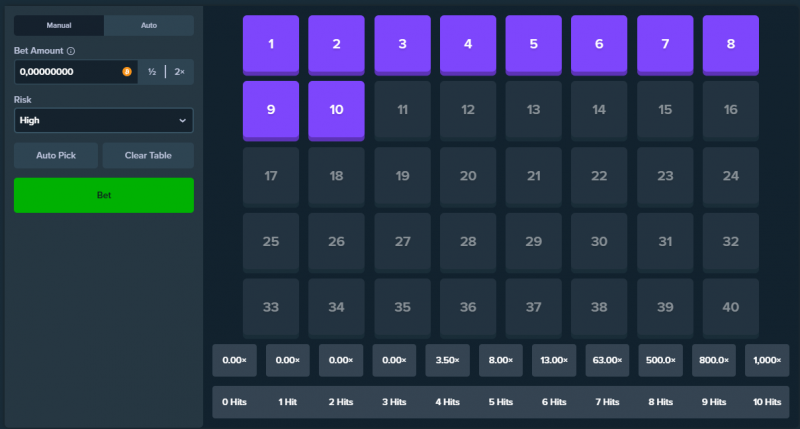Select keno tile number 16
800x429 pixels.
(x=731, y=111)
